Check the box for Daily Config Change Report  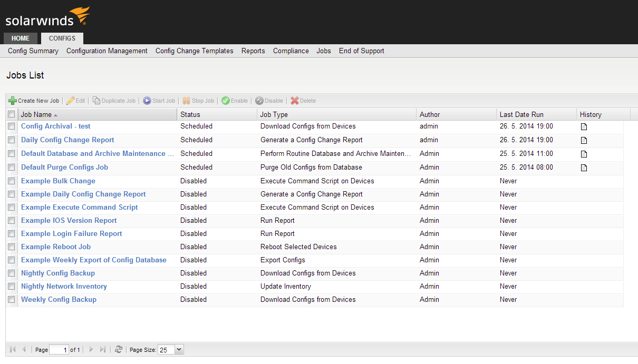click(11, 140)
